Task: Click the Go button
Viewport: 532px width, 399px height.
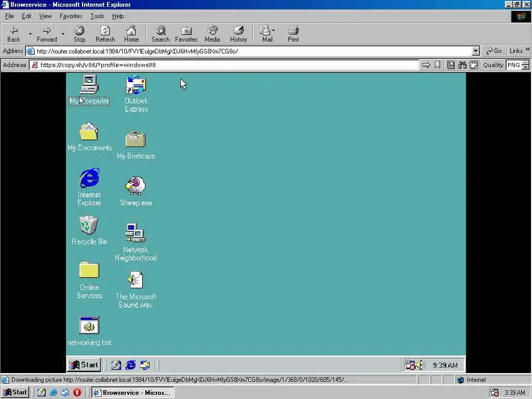Action: [x=494, y=51]
